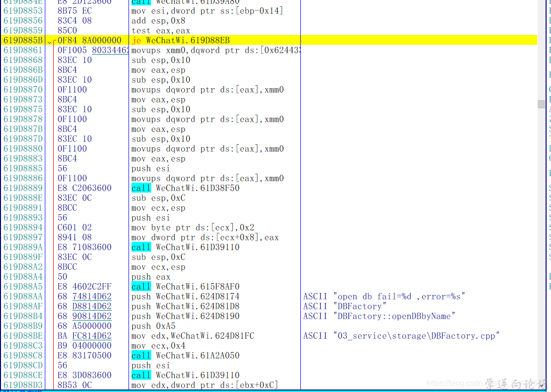Click hex bytes E8 C2063600
551x392 pixels.
(x=84, y=188)
